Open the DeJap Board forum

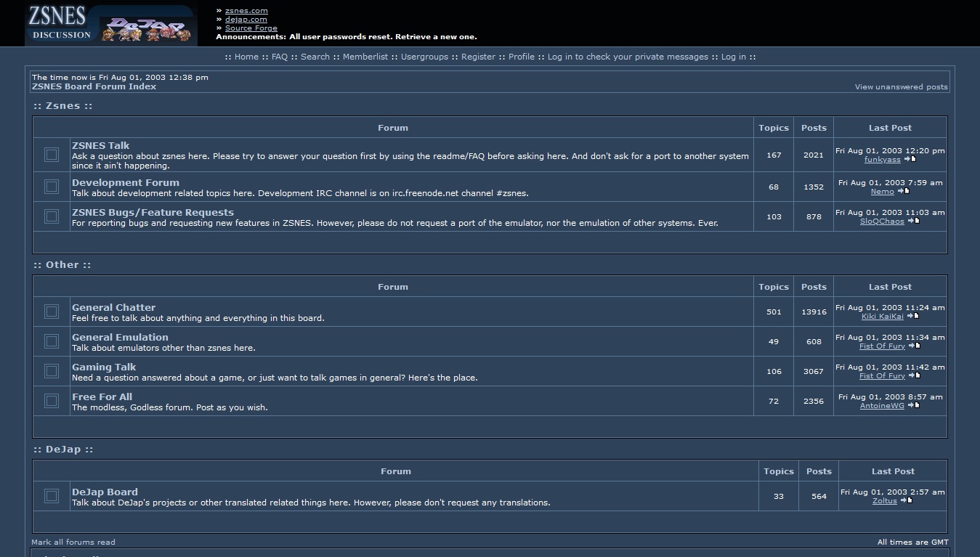pos(105,492)
